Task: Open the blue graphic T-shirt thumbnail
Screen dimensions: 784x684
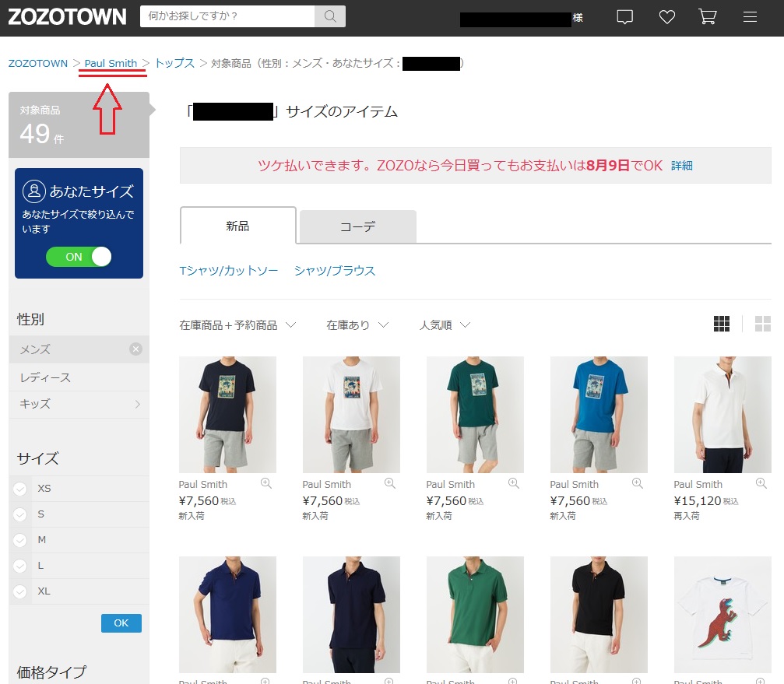Action: pos(599,415)
